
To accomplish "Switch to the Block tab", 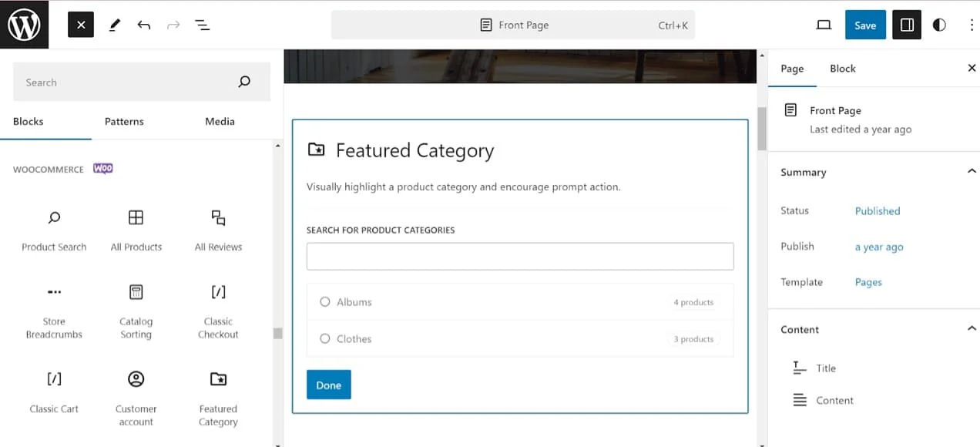I will click(842, 69).
